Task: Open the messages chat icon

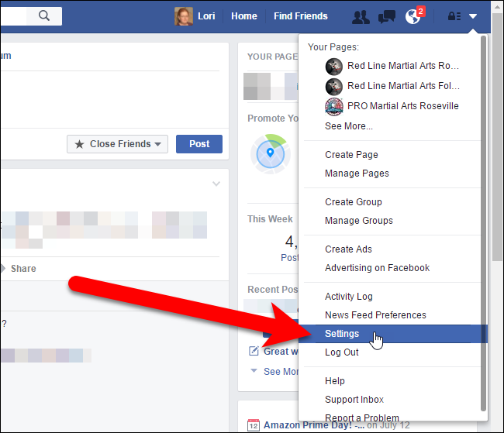Action: tap(387, 17)
